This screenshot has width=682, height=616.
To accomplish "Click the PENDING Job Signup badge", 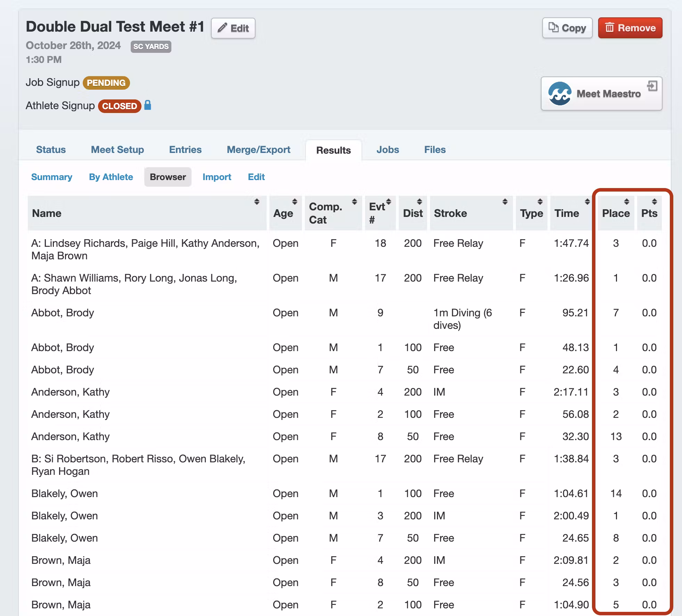I will [x=106, y=83].
